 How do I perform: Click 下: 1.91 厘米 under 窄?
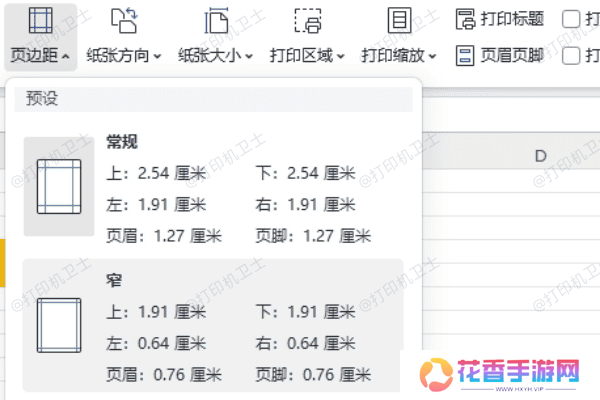[x=306, y=312]
